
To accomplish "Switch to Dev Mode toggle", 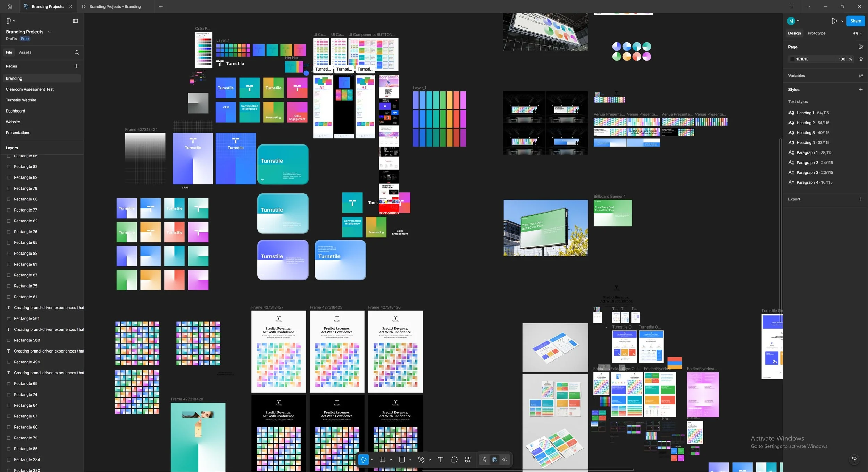I will (x=505, y=459).
